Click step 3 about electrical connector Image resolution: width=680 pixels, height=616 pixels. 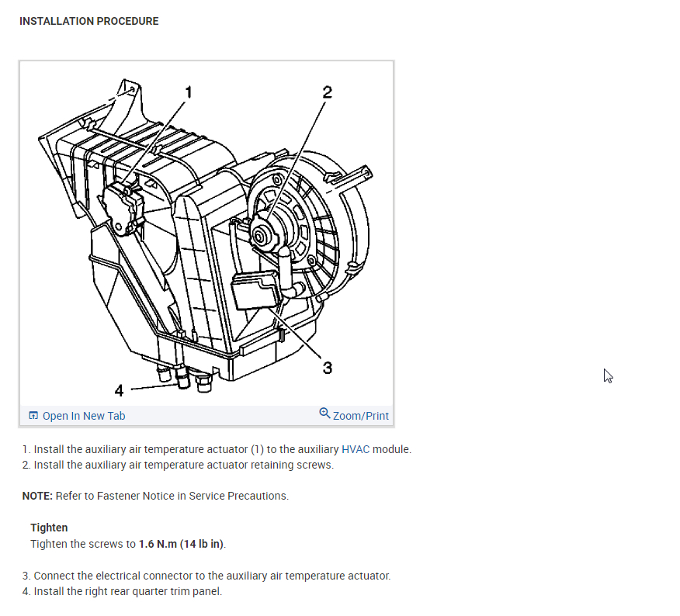[206, 576]
